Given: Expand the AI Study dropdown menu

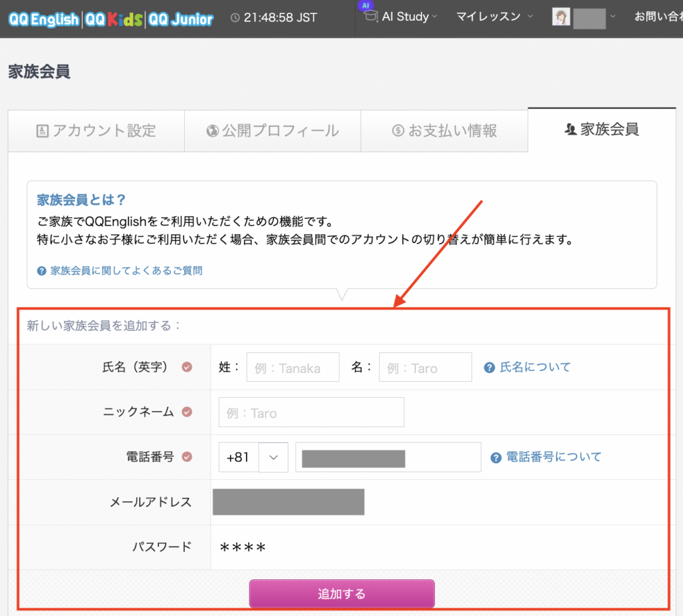Looking at the screenshot, I should [x=435, y=17].
